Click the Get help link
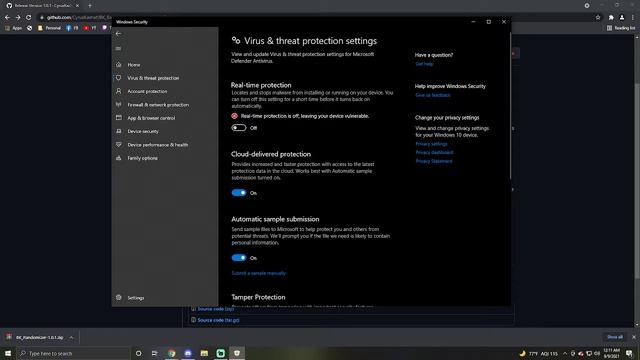The height and width of the screenshot is (360, 640). click(424, 64)
